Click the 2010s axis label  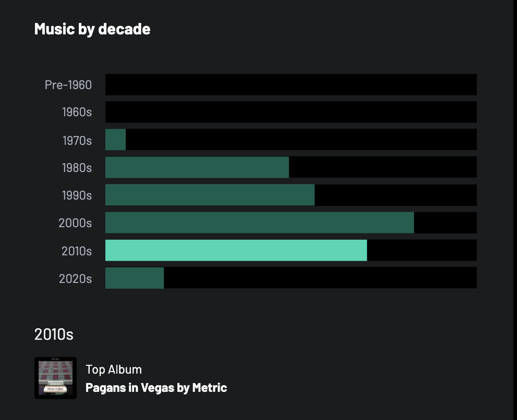77,251
